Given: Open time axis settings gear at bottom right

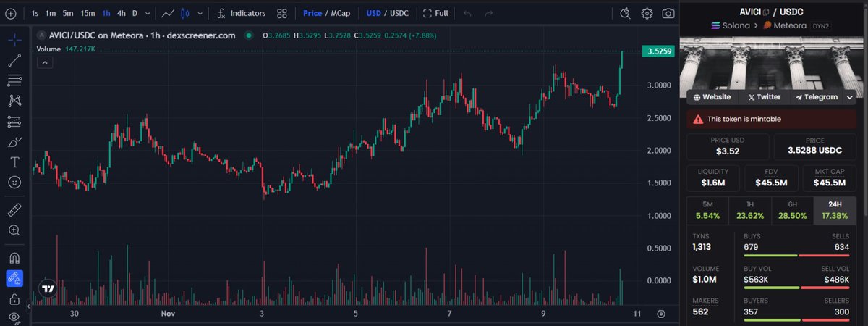Looking at the screenshot, I should (x=661, y=314).
